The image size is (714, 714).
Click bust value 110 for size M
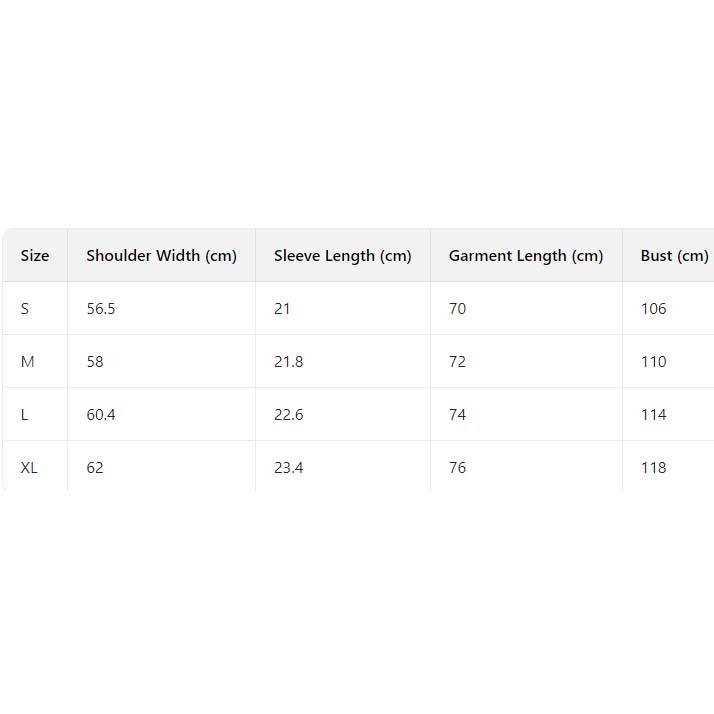[653, 362]
